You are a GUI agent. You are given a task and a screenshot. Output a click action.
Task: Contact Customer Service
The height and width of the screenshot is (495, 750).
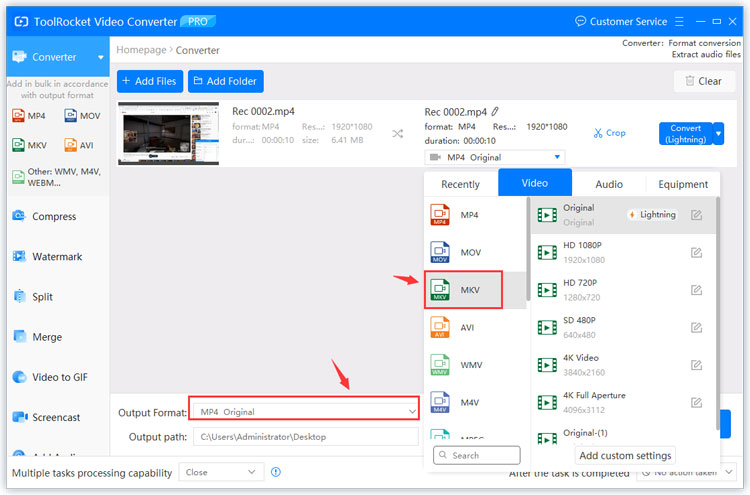621,22
